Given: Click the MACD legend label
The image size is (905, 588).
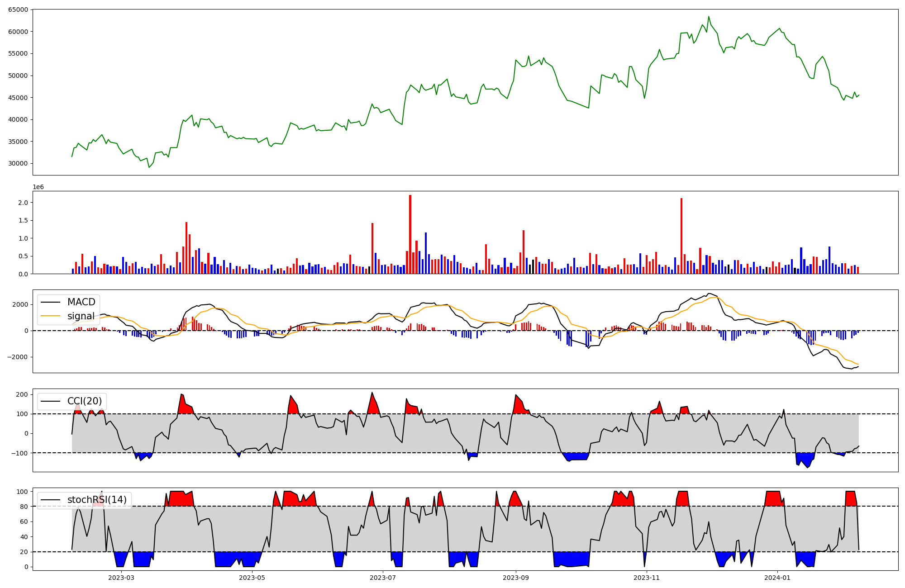Looking at the screenshot, I should coord(81,302).
